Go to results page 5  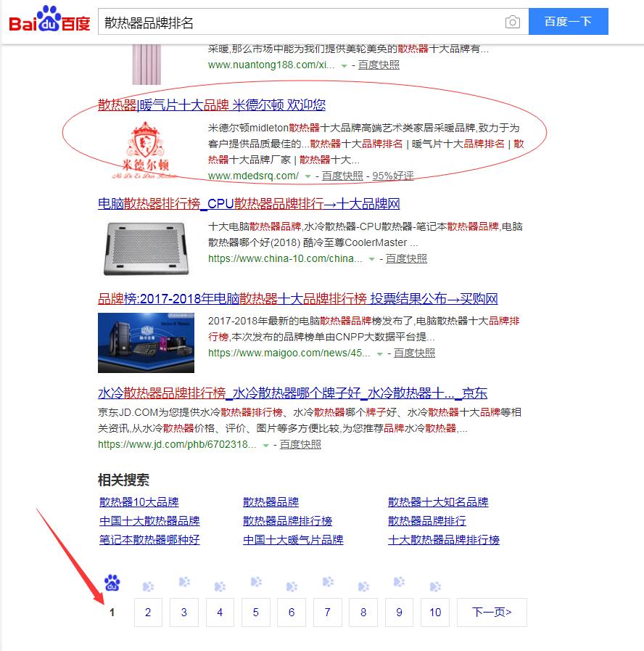tap(255, 613)
